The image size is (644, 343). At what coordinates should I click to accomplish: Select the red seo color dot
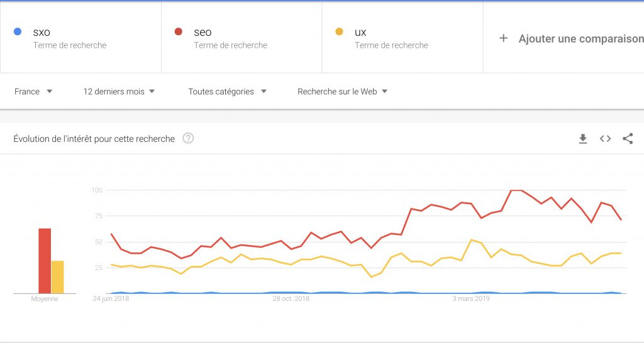pos(178,31)
